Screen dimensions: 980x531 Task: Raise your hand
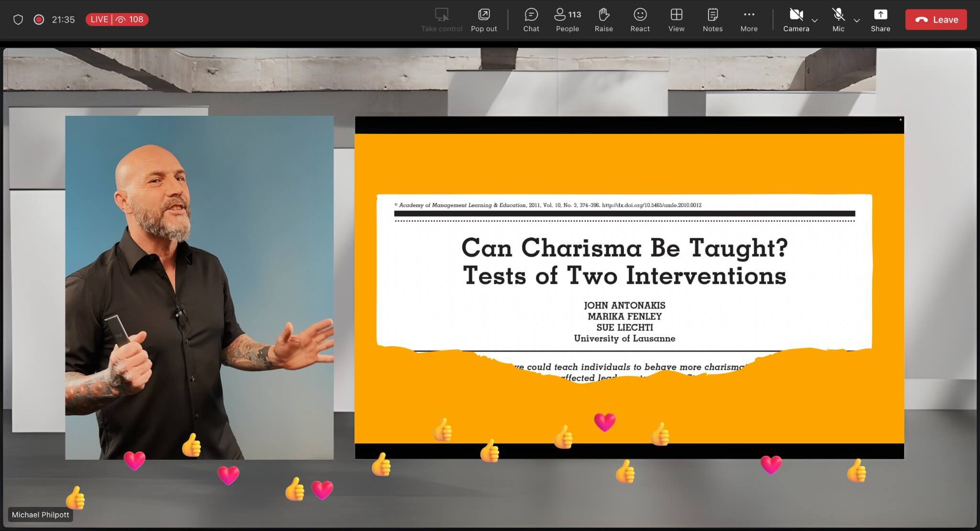pos(603,20)
